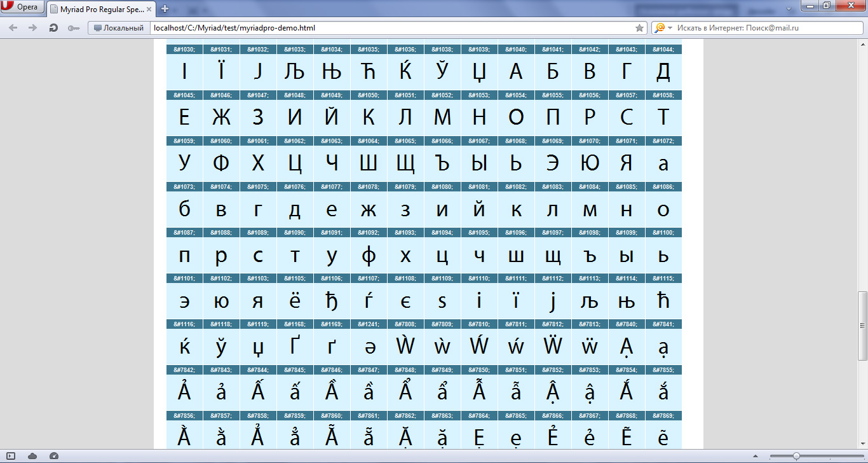Screen dimensions: 868x463
Task: Click the Forward navigation arrow
Action: (32, 28)
